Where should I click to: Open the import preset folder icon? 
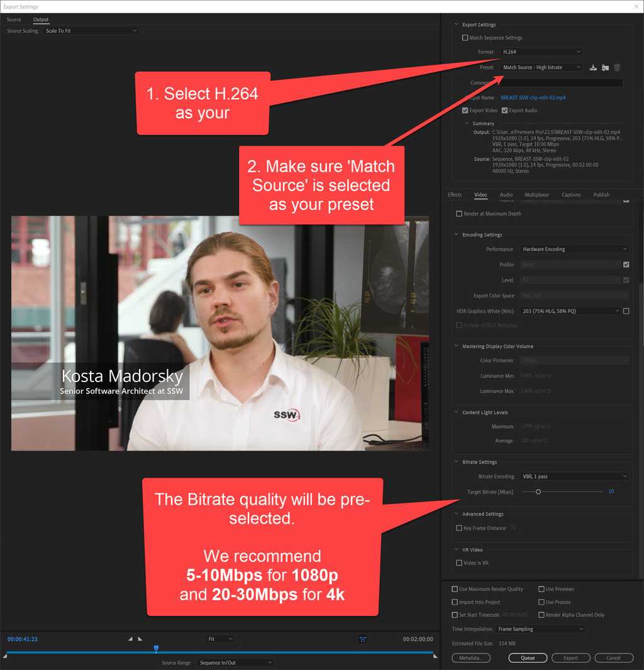point(605,67)
